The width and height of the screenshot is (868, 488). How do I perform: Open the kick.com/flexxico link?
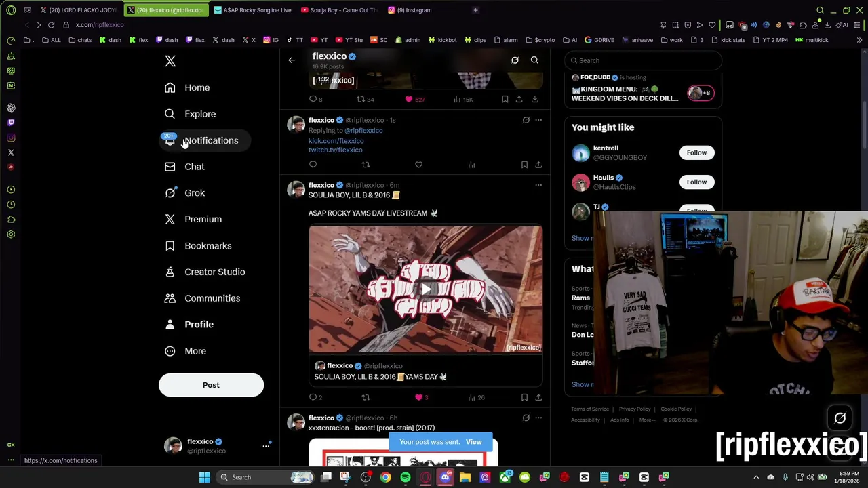coord(336,141)
